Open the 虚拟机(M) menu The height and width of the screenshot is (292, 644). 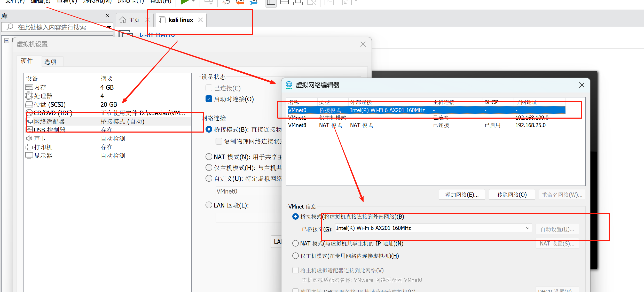click(x=97, y=2)
